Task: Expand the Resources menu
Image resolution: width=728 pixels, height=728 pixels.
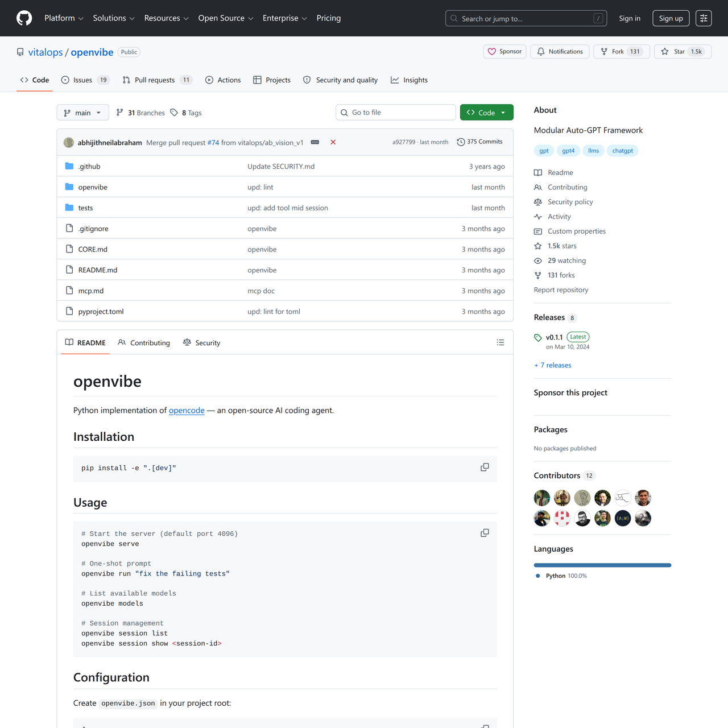Action: click(167, 18)
